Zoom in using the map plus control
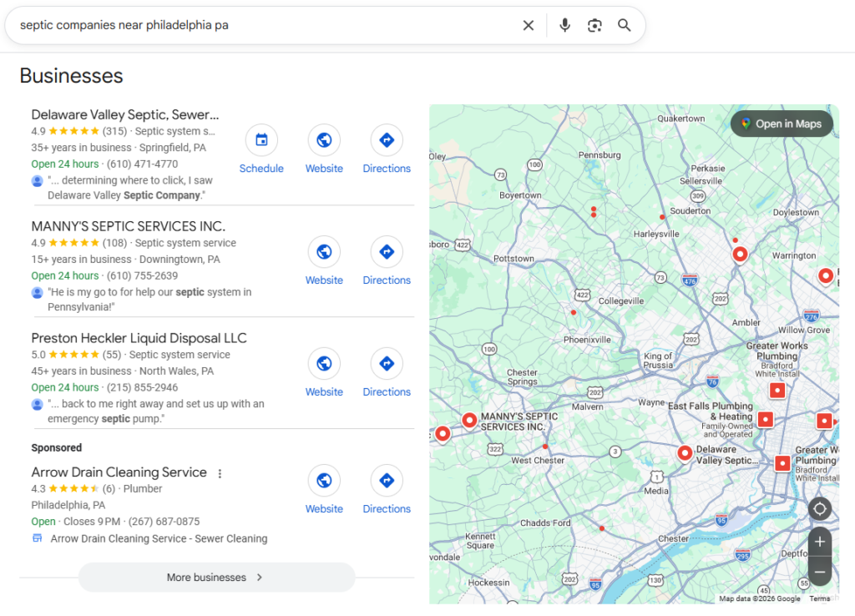The height and width of the screenshot is (616, 855). point(819,542)
